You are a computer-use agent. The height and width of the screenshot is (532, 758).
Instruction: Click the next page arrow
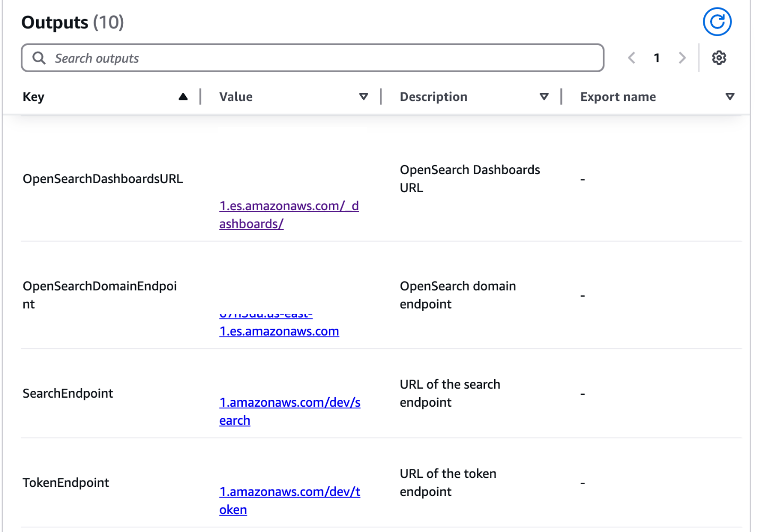point(682,58)
